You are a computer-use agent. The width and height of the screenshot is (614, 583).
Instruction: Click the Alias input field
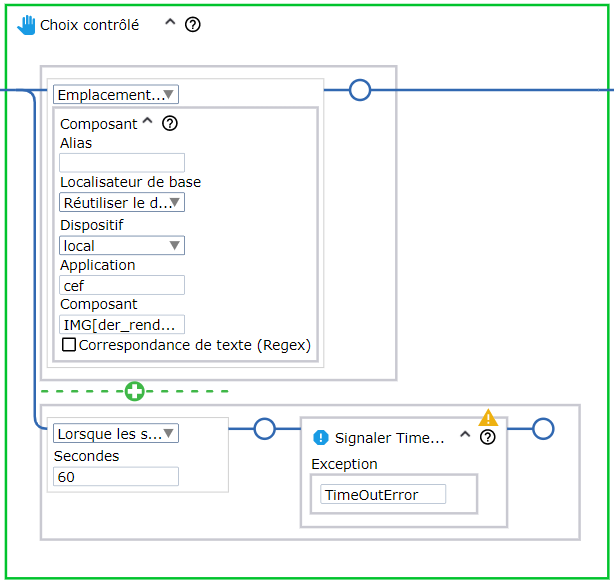point(122,163)
